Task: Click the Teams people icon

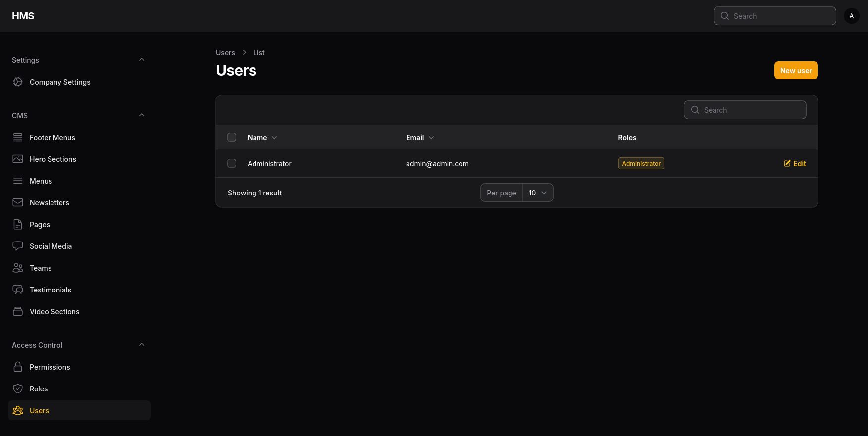Action: [x=18, y=268]
